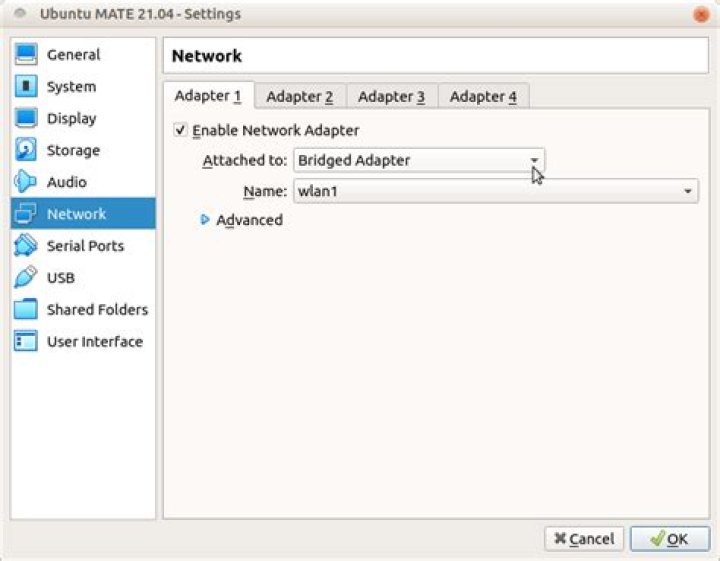Click the arrow of the wlan1 combo box
Screen dimensions: 720x561
pos(687,191)
